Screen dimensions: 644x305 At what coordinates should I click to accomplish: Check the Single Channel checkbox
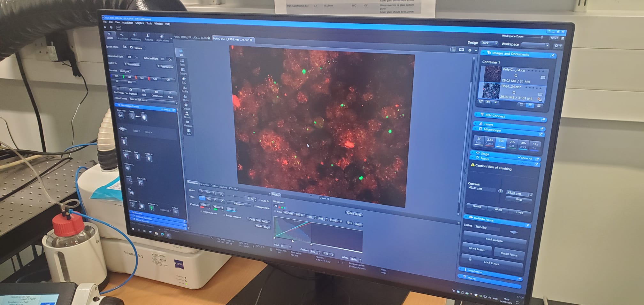(201, 212)
